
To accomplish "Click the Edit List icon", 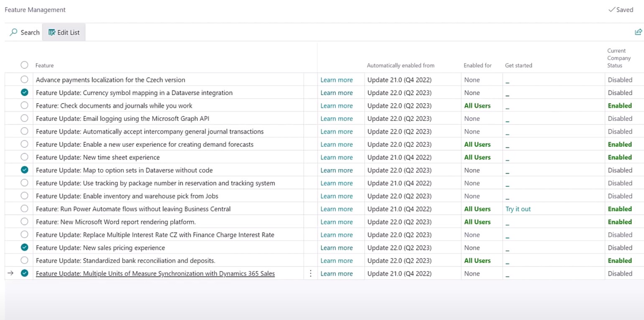I will (x=52, y=32).
